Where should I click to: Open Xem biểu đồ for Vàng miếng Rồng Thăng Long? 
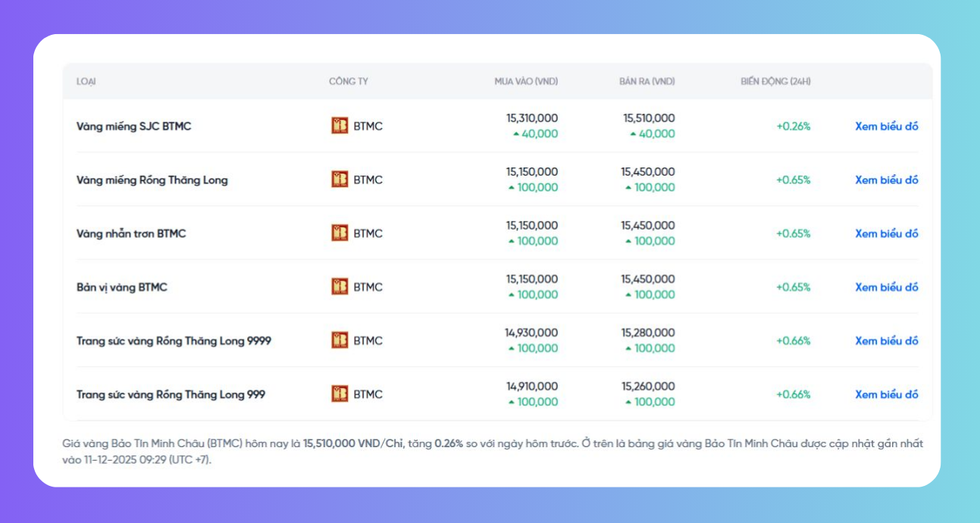click(886, 180)
